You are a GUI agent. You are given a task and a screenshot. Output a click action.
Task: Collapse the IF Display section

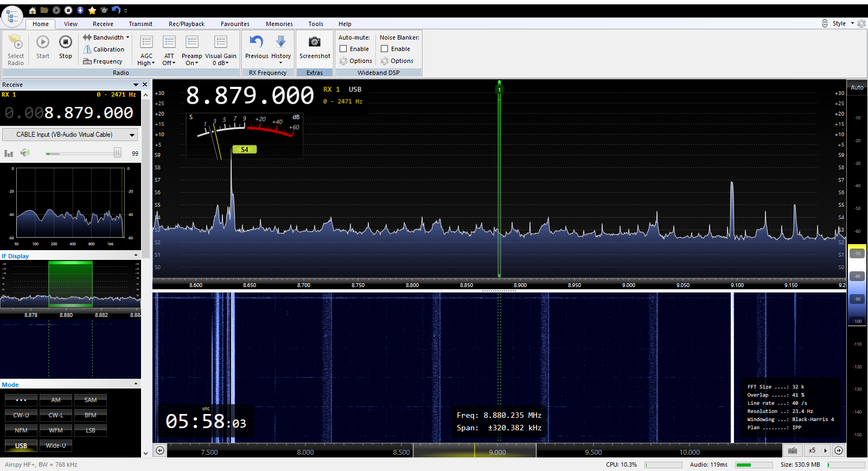136,256
